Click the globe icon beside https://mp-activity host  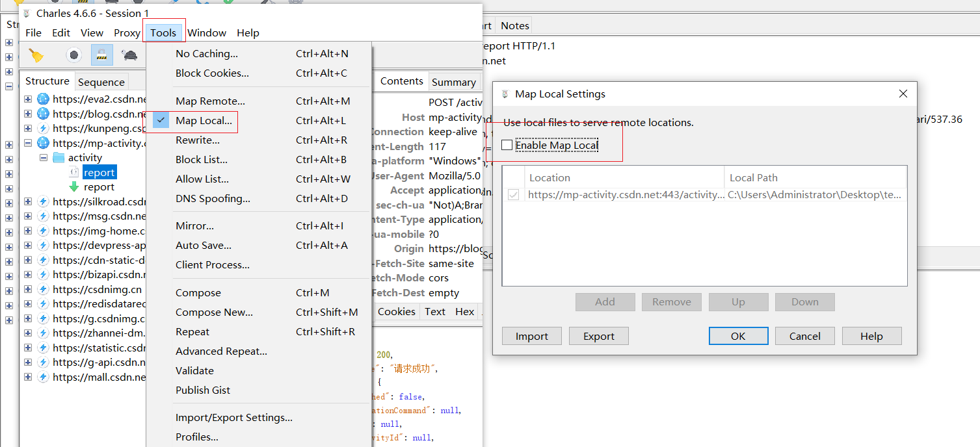point(43,143)
